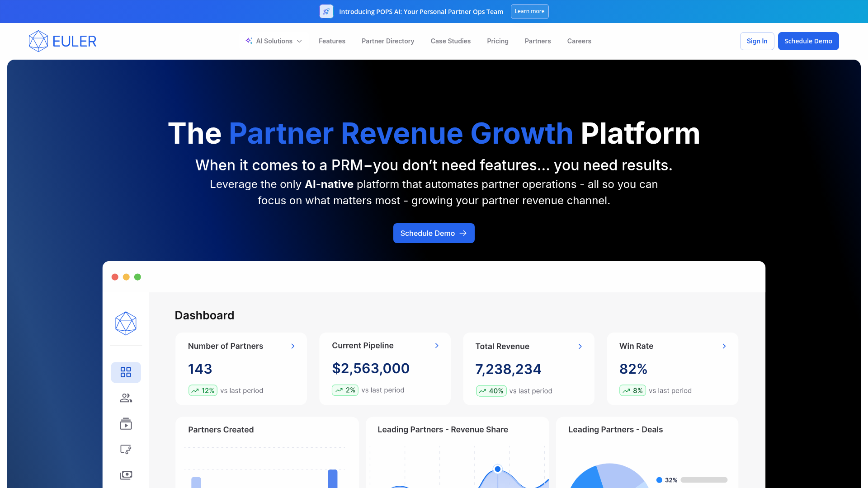Open the Partners menu item
Viewport: 868px width, 488px height.
[538, 41]
